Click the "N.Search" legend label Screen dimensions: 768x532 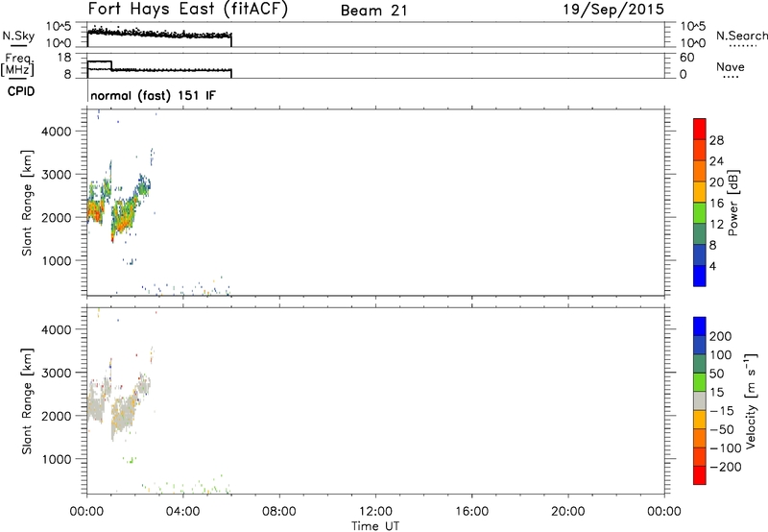(x=741, y=36)
